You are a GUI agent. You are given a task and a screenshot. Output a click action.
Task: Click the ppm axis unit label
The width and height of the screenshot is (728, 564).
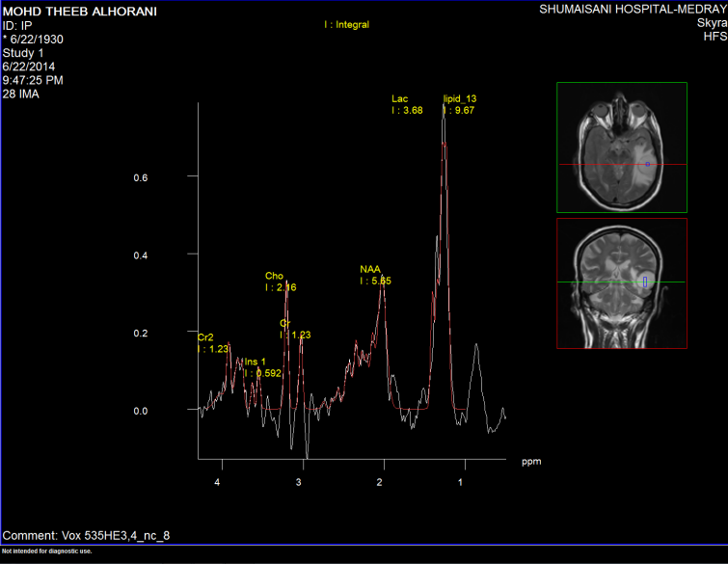[x=531, y=462]
